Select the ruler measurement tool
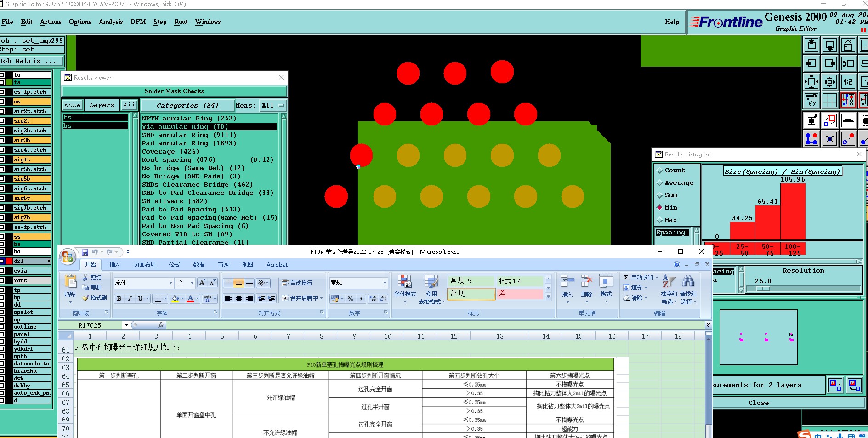Viewport: 868px width, 438px height. pyautogui.click(x=848, y=120)
